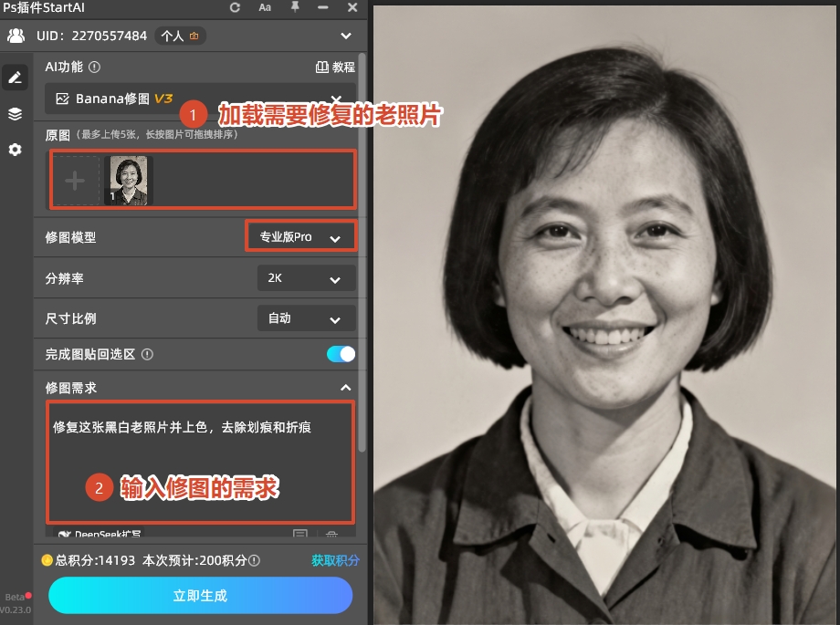Click the user account icon beside UID

(15, 36)
